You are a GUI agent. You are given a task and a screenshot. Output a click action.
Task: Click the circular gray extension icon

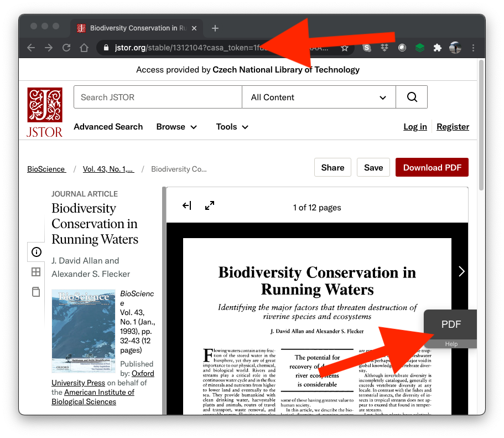point(402,48)
